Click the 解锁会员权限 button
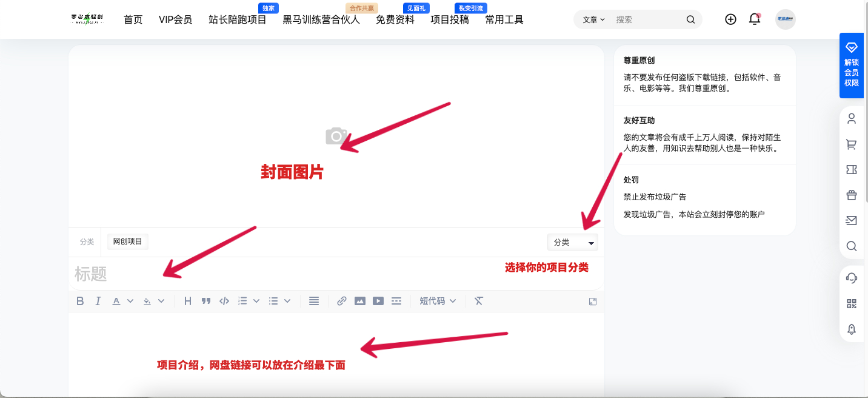868x398 pixels. (852, 64)
